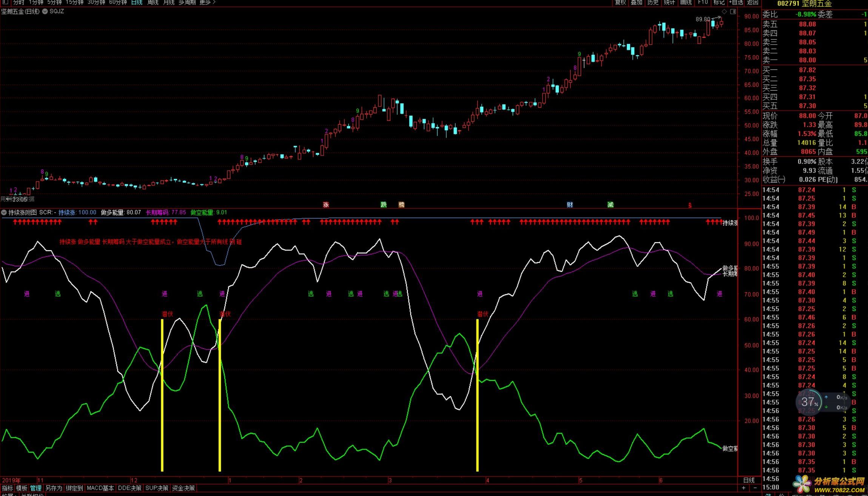Open the 管理 management menu
This screenshot has width=868, height=496.
click(x=35, y=488)
